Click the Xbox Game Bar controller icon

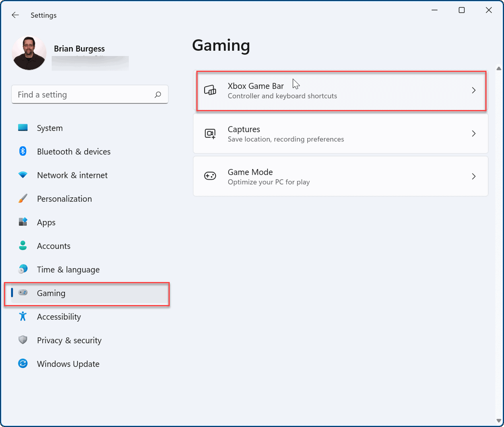coord(211,90)
